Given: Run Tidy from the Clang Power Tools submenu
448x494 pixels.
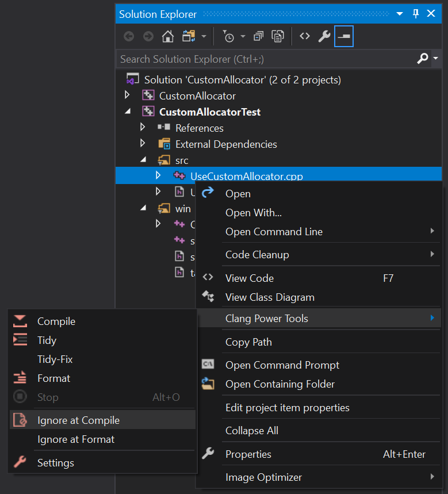Looking at the screenshot, I should pos(103,340).
